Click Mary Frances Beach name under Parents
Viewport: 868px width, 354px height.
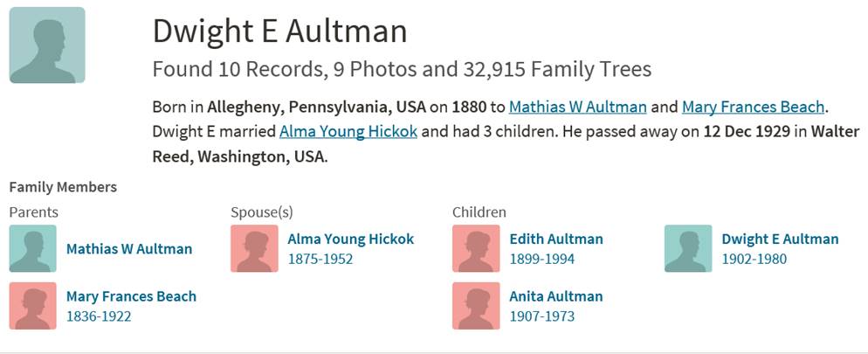pos(131,296)
